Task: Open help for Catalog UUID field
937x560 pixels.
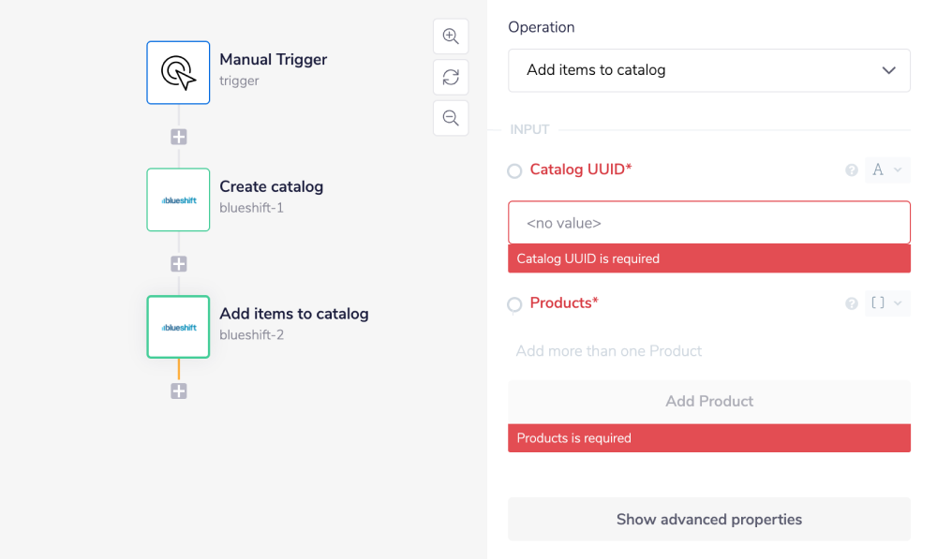Action: (x=852, y=170)
